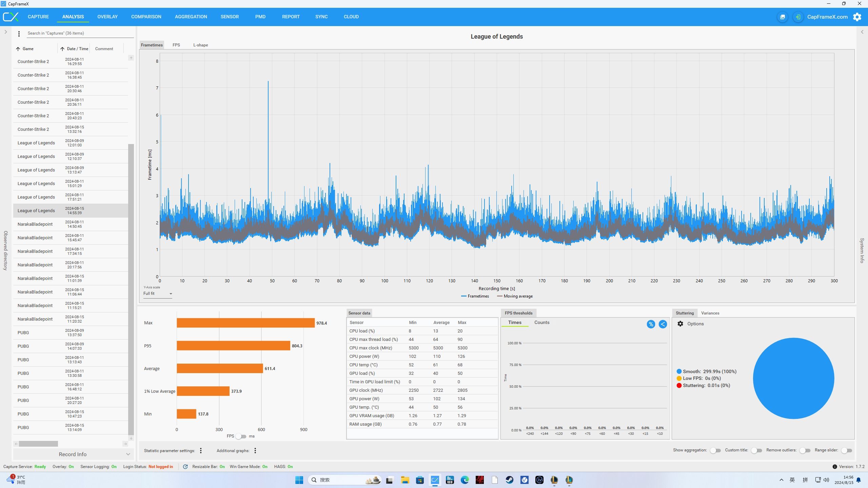This screenshot has width=868, height=488.
Task: Switch to the AGGREGATION tab
Action: 191,17
